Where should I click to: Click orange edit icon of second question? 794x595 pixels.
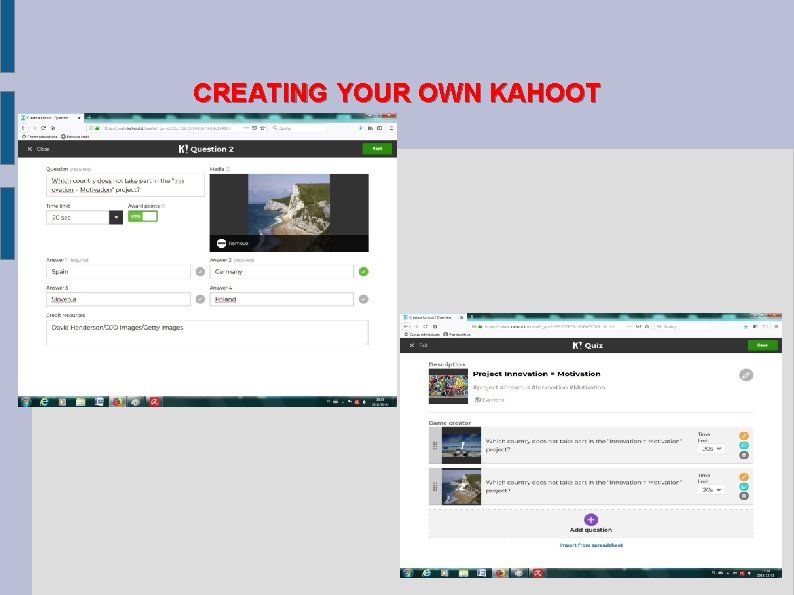(744, 477)
